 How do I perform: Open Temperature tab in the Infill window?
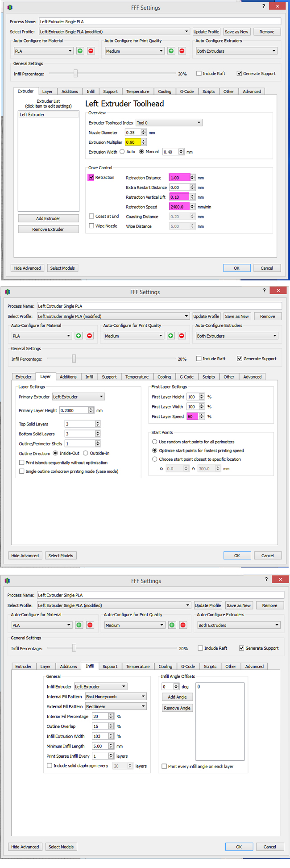[138, 667]
